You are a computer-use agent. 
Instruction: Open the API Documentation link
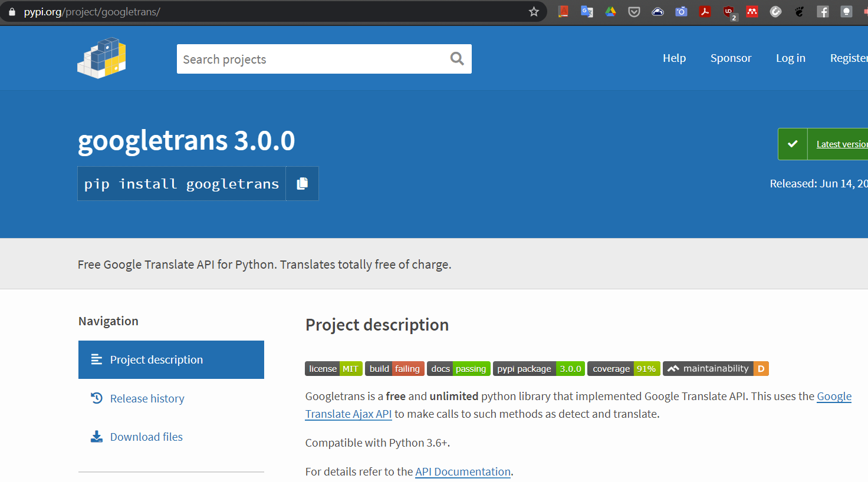[462, 471]
